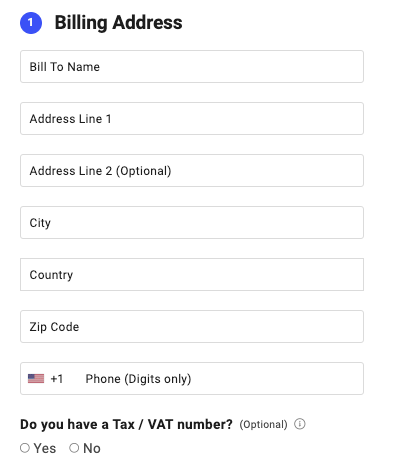401x469 pixels.
Task: Focus the Bill To Name field
Action: (x=192, y=66)
